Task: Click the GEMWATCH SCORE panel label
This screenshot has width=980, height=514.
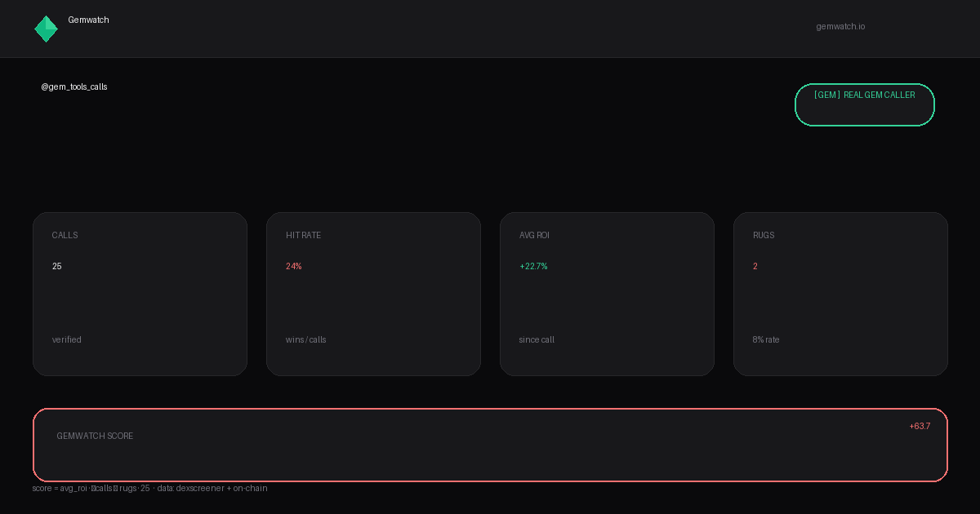Action: 95,436
